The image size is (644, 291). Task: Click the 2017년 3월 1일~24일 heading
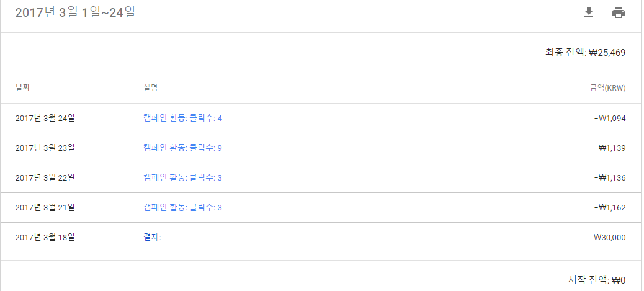click(x=75, y=12)
